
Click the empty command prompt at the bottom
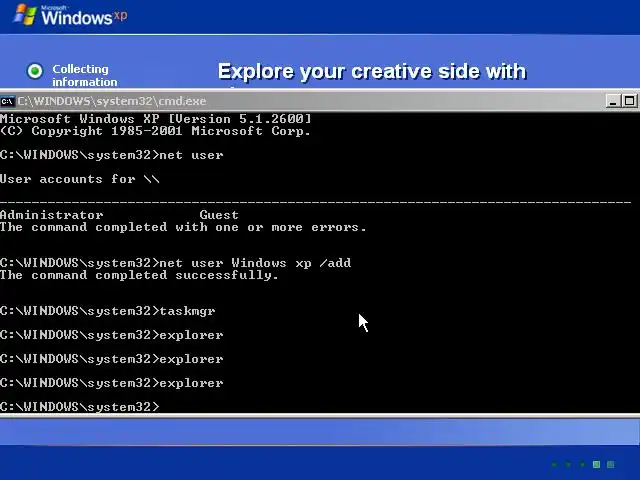pyautogui.click(x=80, y=407)
